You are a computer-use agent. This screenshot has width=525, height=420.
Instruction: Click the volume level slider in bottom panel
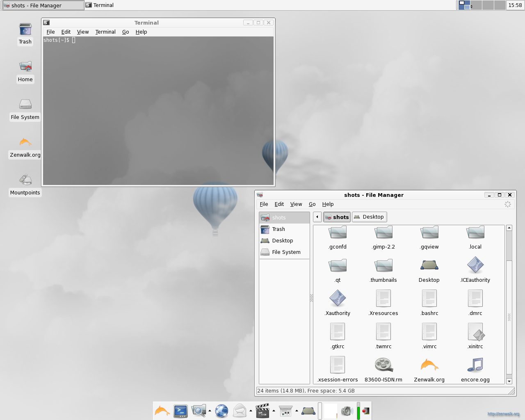[358, 411]
